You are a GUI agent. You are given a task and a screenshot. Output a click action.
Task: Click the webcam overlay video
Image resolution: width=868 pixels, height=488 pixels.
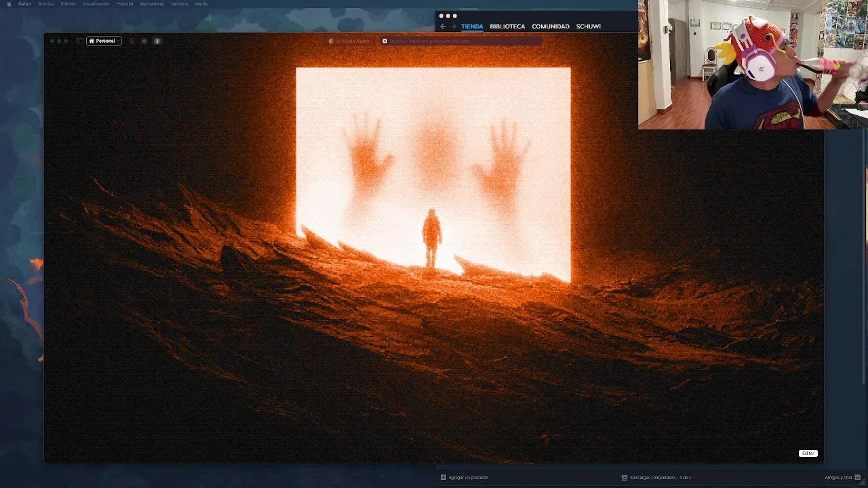[753, 64]
